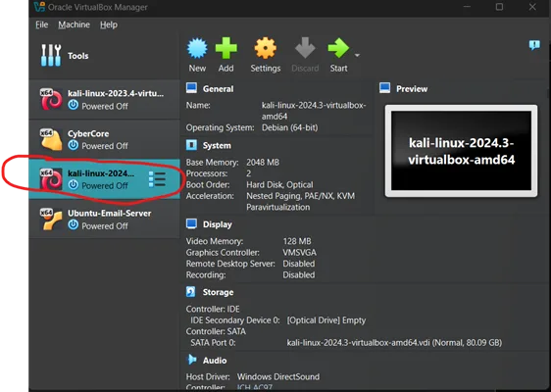Click Processors value 2

click(248, 173)
